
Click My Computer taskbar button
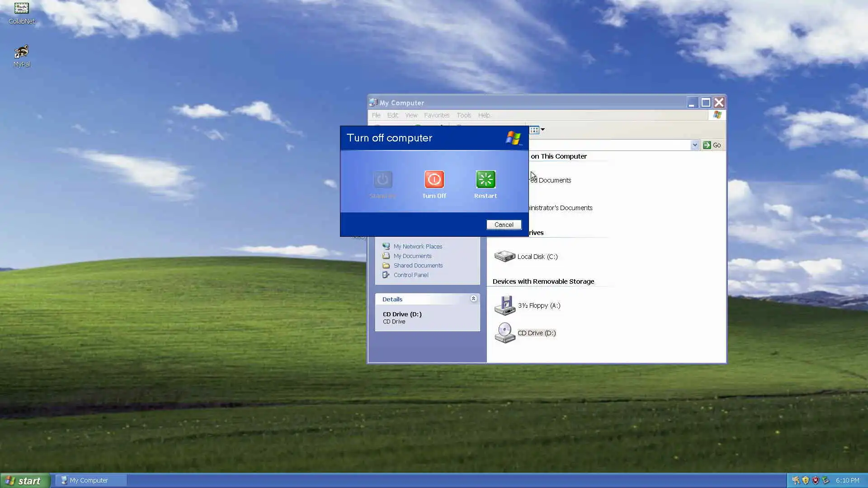coord(89,480)
